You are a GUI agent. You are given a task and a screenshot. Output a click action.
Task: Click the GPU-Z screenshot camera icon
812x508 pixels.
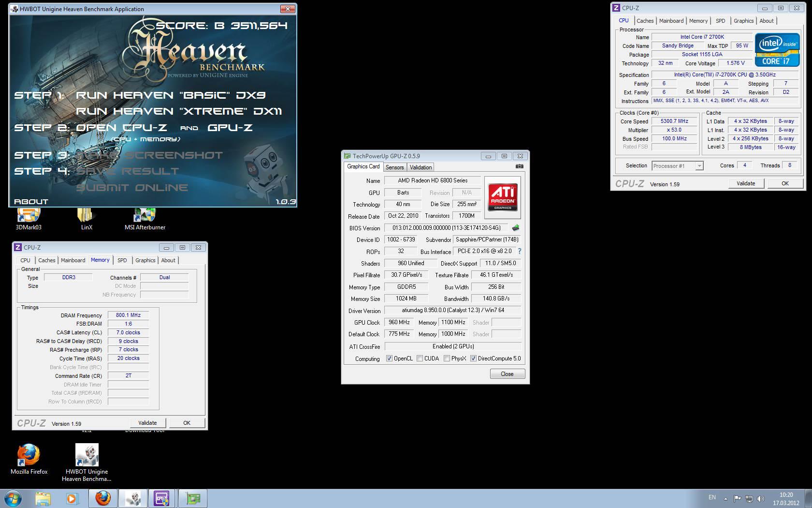pyautogui.click(x=519, y=166)
